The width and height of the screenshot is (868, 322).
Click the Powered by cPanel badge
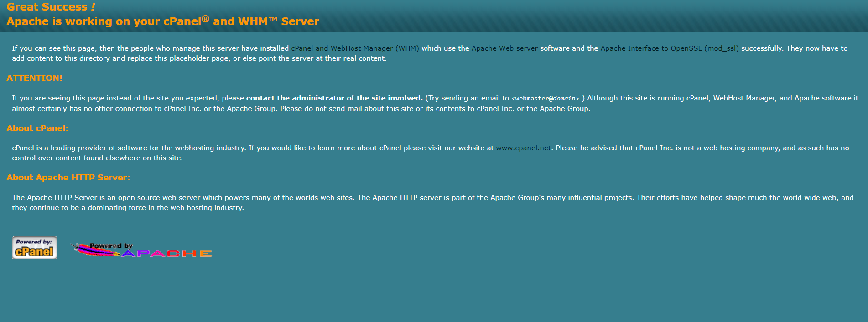tap(35, 248)
